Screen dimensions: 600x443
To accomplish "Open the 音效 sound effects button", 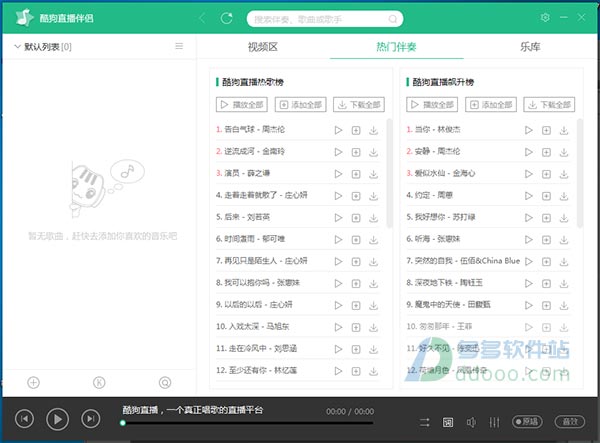I will pos(570,422).
